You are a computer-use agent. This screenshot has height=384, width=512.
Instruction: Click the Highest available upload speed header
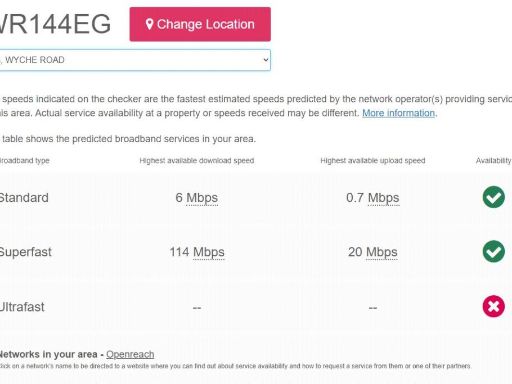373,161
